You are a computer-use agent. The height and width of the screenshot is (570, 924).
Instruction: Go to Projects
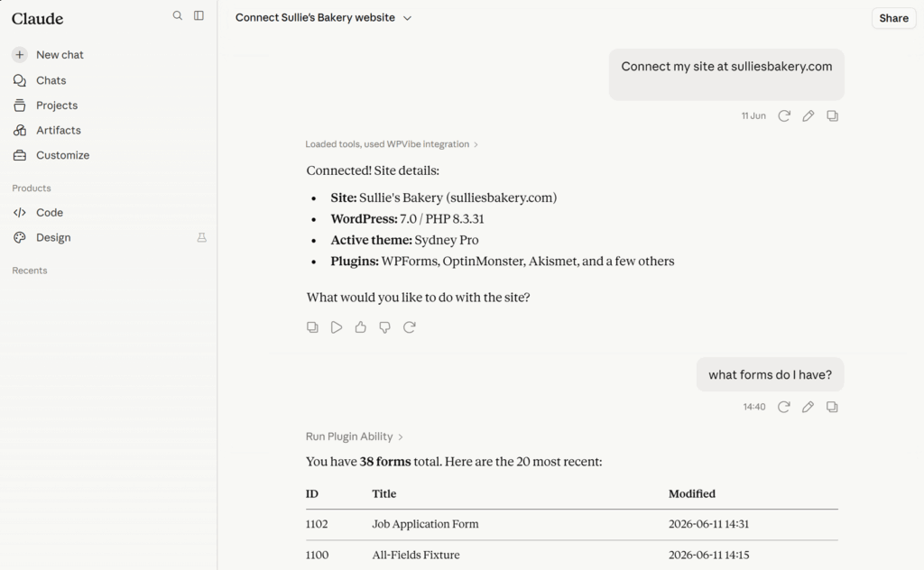(57, 106)
